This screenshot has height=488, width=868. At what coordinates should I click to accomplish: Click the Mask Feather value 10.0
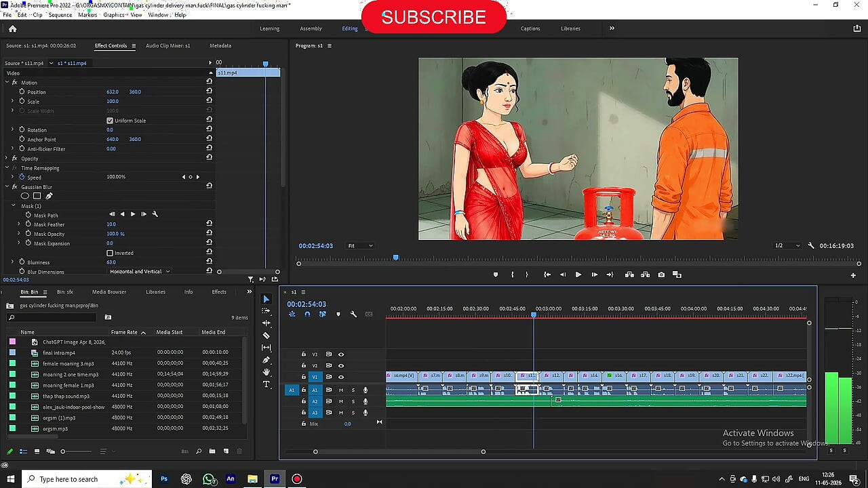(x=111, y=224)
